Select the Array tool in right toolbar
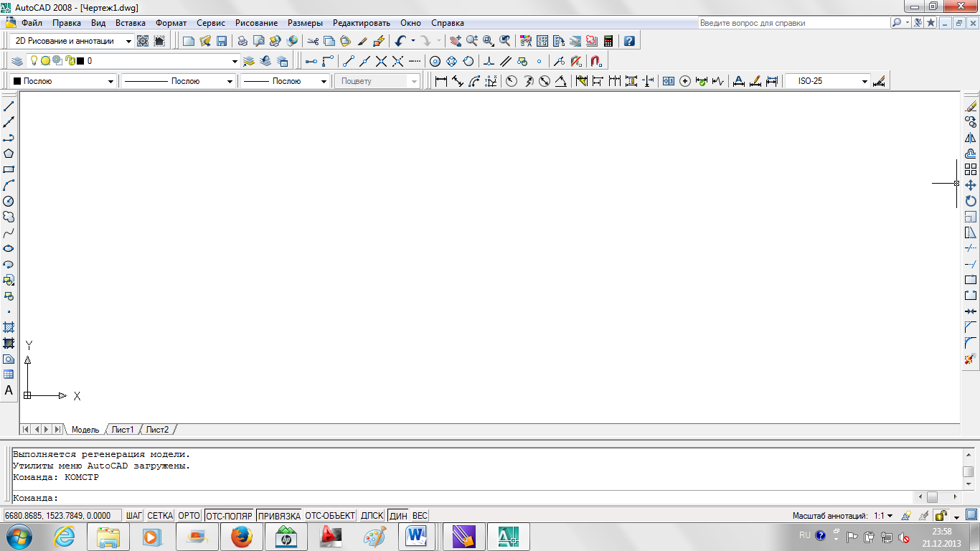Image resolution: width=980 pixels, height=551 pixels. (x=971, y=169)
